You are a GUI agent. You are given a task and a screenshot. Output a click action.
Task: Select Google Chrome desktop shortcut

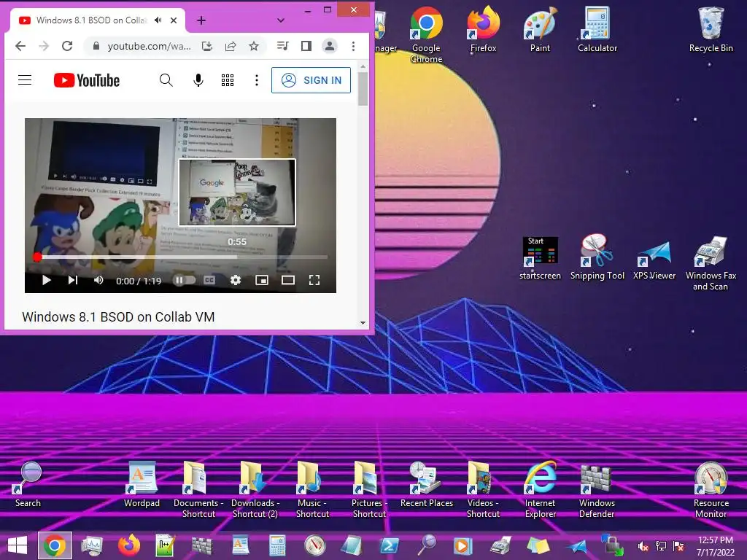[x=426, y=35]
